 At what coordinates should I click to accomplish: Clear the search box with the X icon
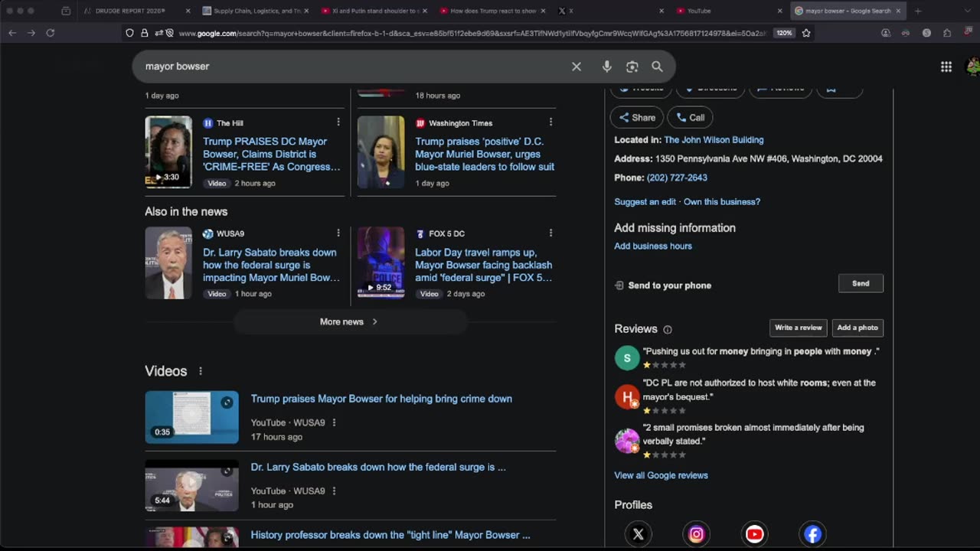(577, 67)
